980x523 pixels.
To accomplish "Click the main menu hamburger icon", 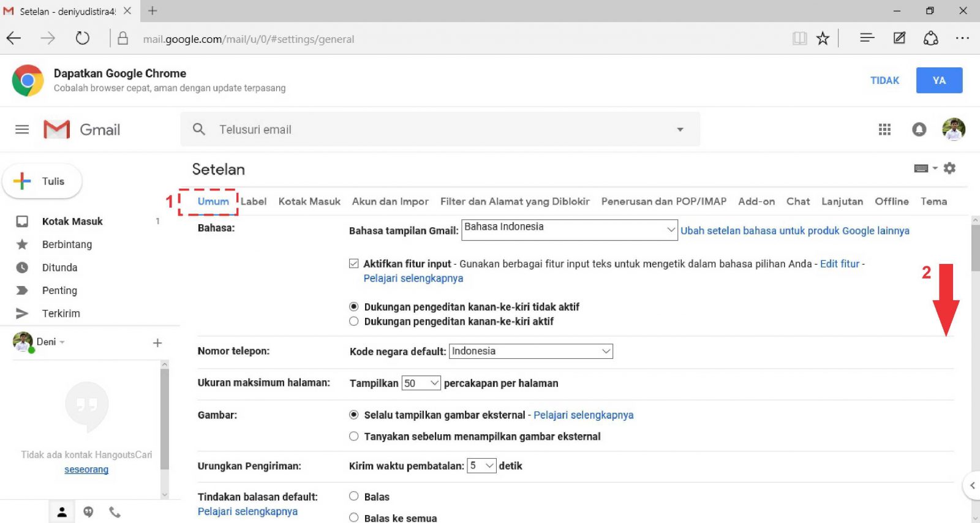I will [x=22, y=129].
